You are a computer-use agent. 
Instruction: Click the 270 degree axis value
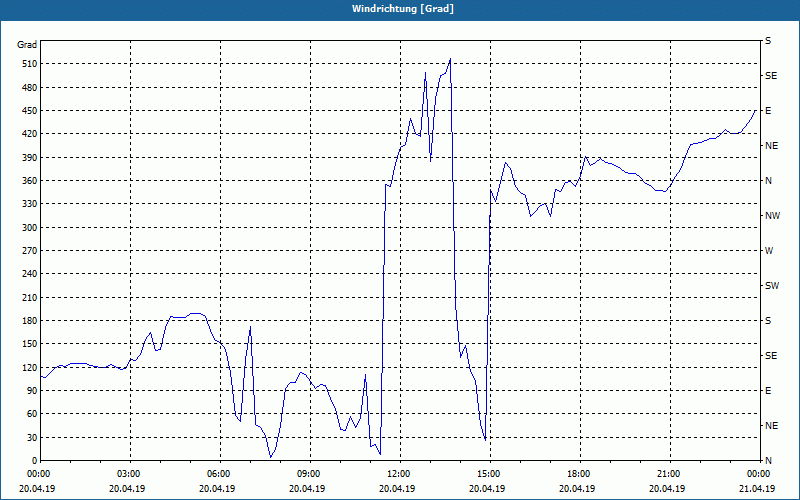click(29, 251)
